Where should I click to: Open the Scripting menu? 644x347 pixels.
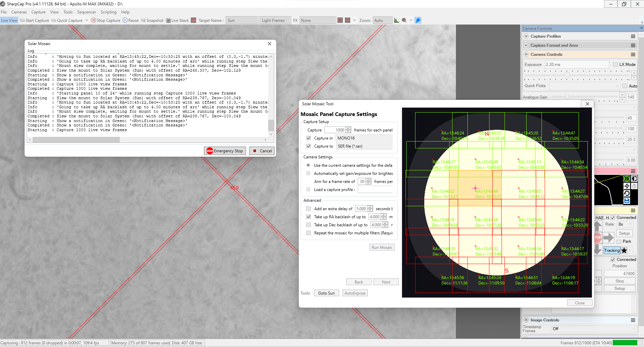pos(108,12)
